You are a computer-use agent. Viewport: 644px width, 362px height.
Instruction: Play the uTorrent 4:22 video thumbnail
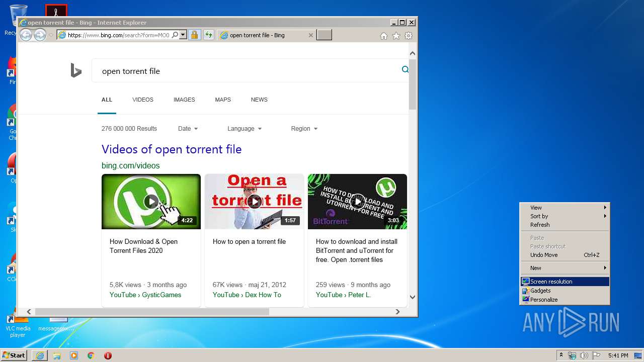pyautogui.click(x=151, y=202)
